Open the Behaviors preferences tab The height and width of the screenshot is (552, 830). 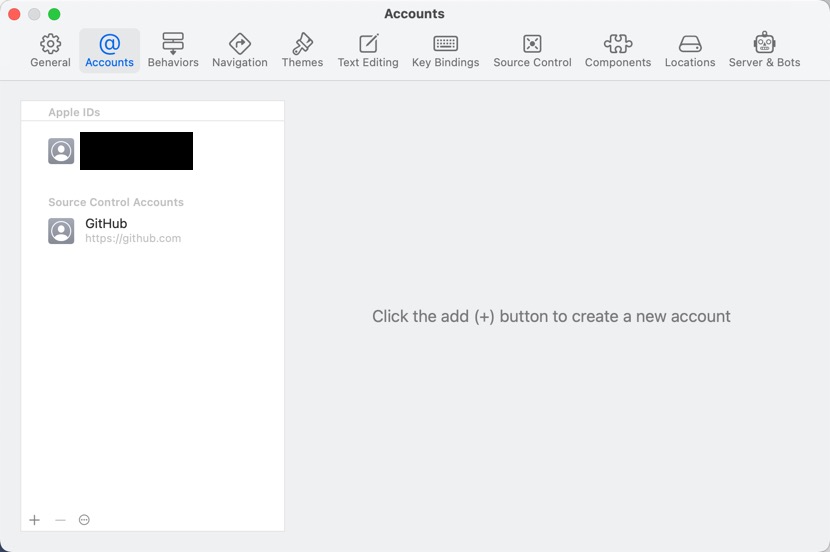tap(173, 51)
